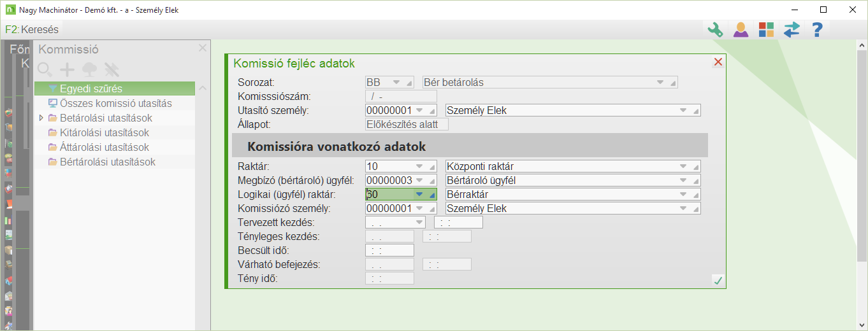Open Tervezett kezdés date picker dropdown
The image size is (868, 331).
(x=419, y=223)
